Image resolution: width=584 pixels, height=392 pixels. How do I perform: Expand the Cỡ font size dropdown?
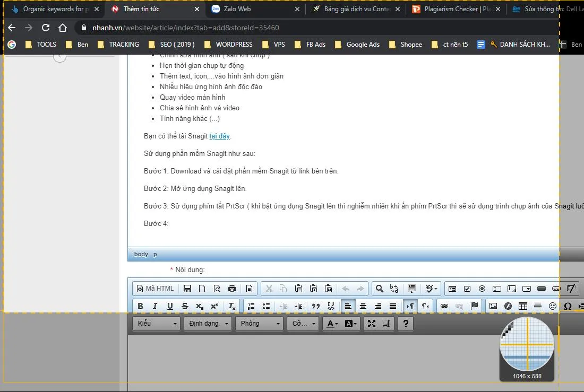pos(302,323)
